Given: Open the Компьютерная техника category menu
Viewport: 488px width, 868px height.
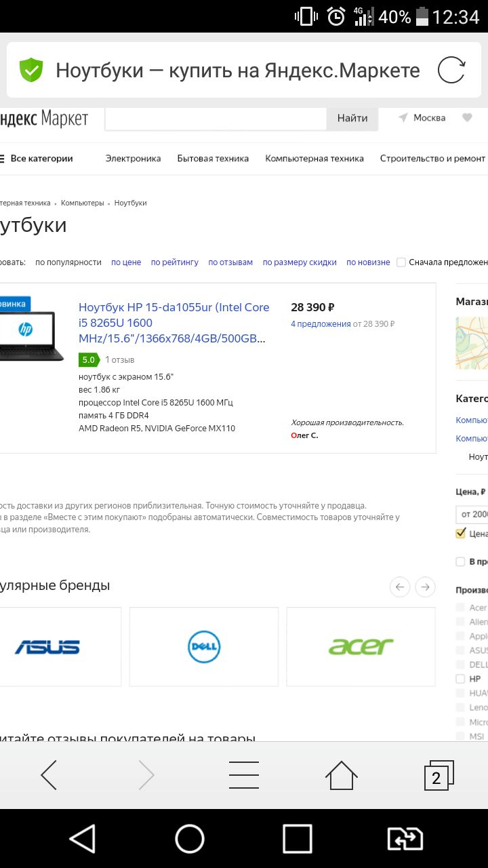Looking at the screenshot, I should tap(314, 159).
